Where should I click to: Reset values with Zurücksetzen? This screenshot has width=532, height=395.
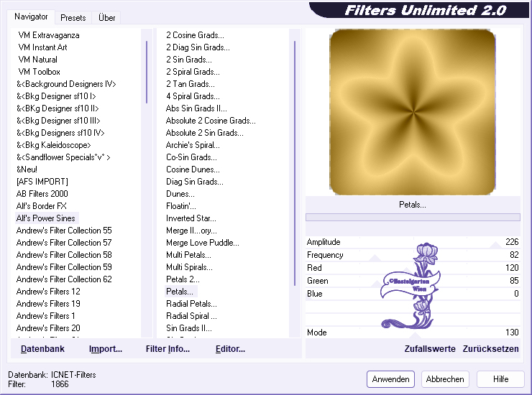(x=490, y=349)
